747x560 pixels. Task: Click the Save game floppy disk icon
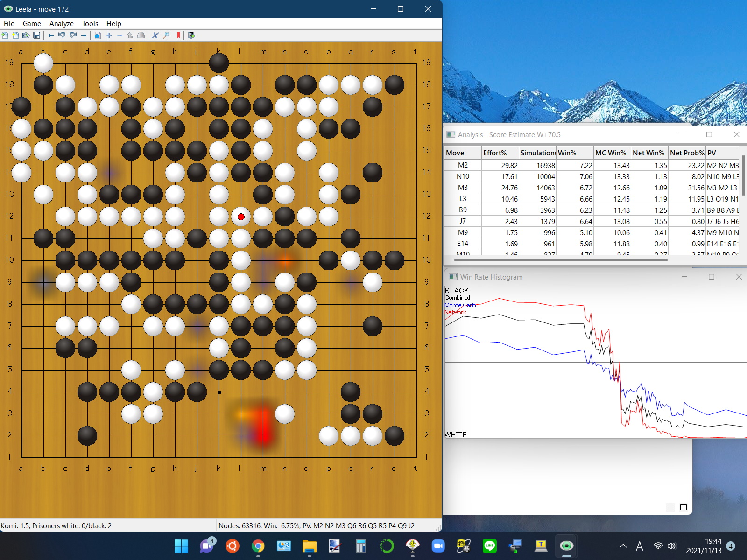[37, 35]
